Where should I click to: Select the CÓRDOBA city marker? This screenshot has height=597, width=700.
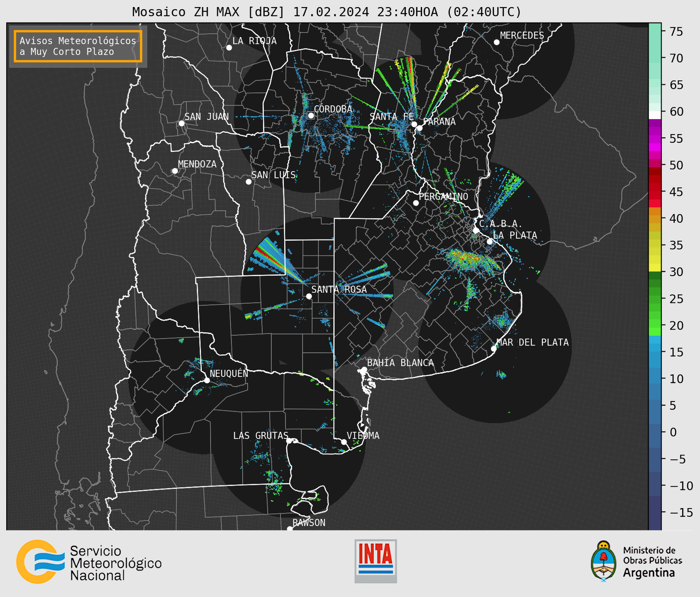[x=311, y=115]
